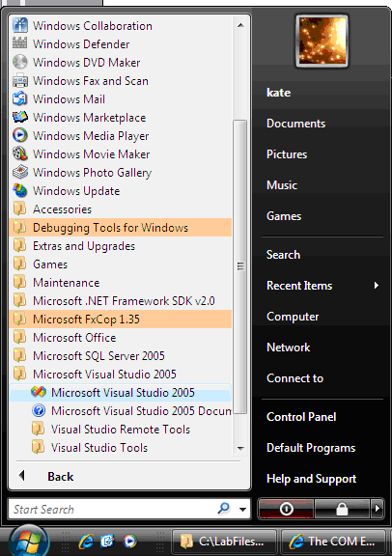Click programs list scroll up arrow
The image size is (392, 556).
tap(240, 25)
